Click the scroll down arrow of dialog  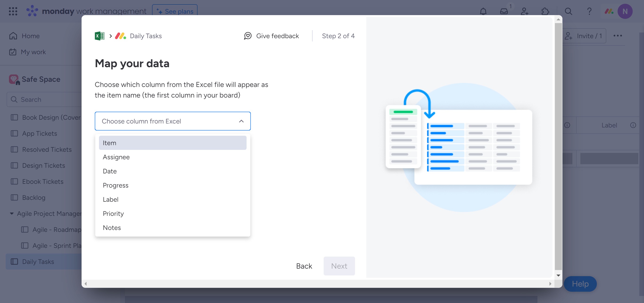pyautogui.click(x=558, y=275)
